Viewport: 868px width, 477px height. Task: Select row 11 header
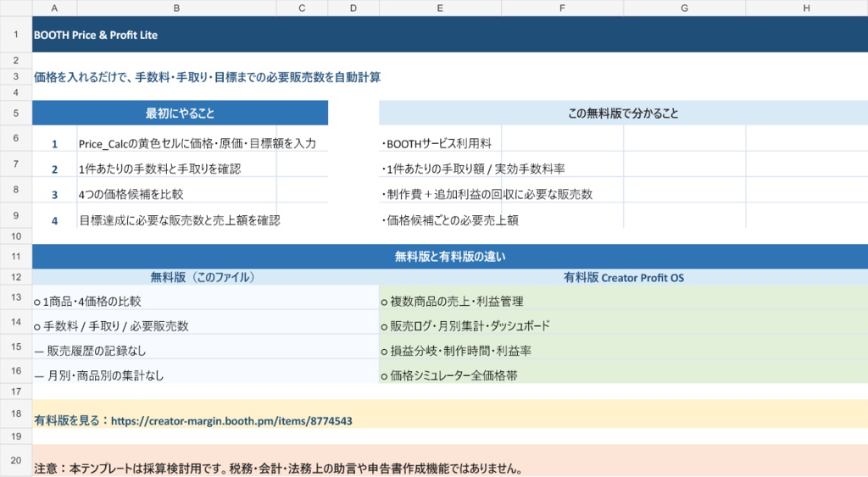click(16, 256)
